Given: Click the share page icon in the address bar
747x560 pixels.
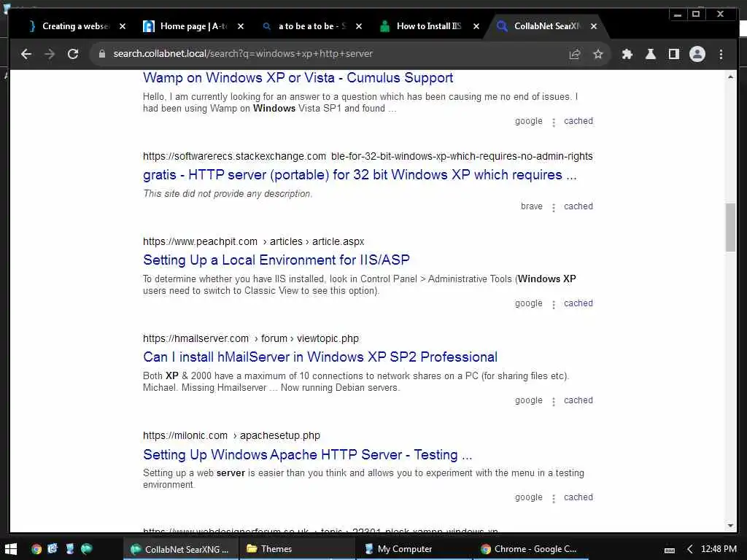Looking at the screenshot, I should 575,54.
